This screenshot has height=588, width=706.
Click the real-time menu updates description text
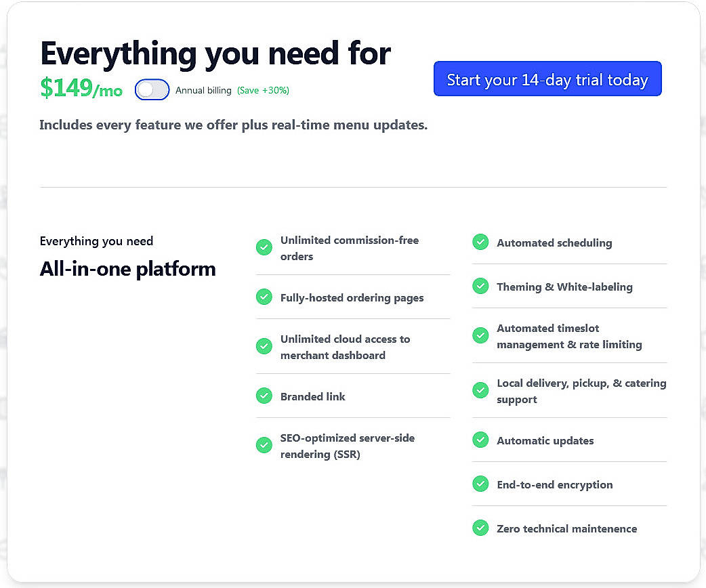coord(234,125)
